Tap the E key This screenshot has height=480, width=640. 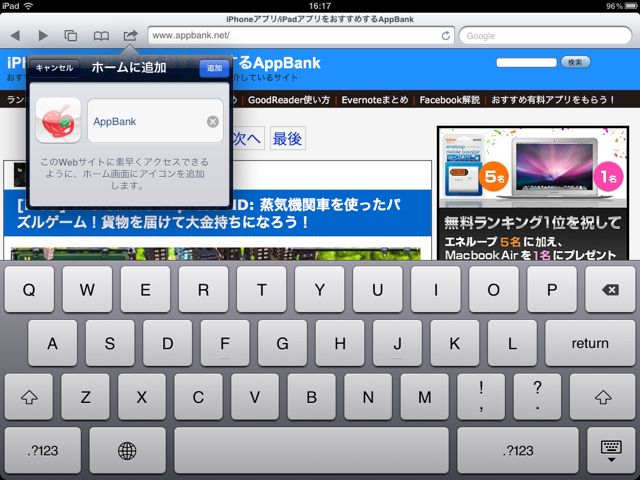click(145, 289)
